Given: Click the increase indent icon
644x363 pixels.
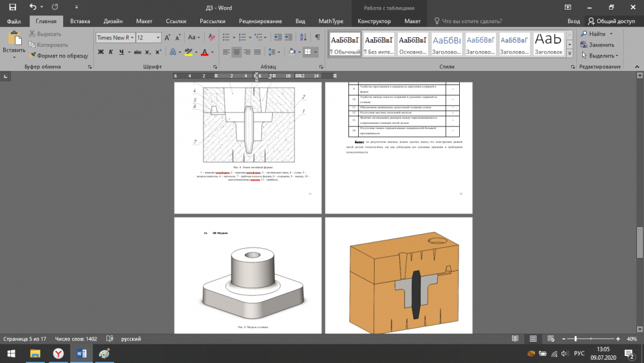Looking at the screenshot, I should click(290, 37).
